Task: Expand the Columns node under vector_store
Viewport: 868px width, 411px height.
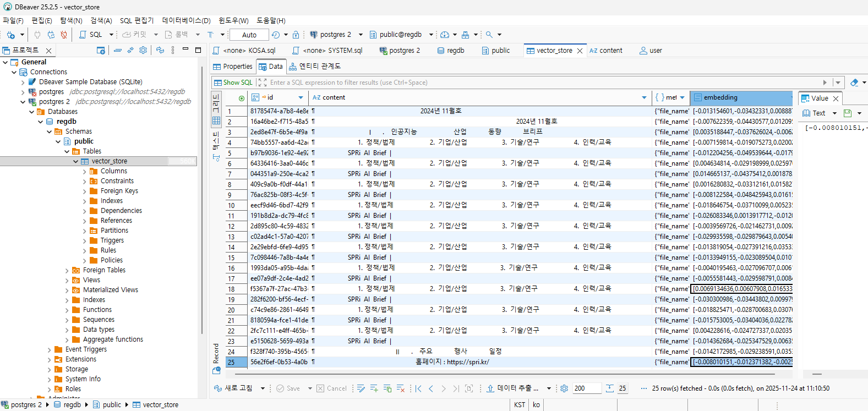Action: (84, 171)
